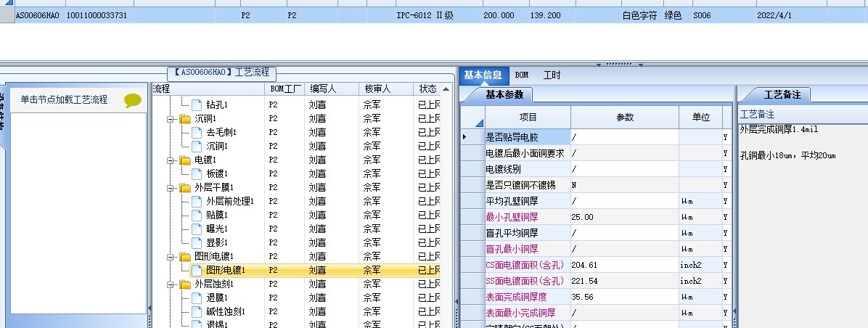The width and height of the screenshot is (868, 328).
Task: Open the 工时 tab
Action: click(x=552, y=75)
